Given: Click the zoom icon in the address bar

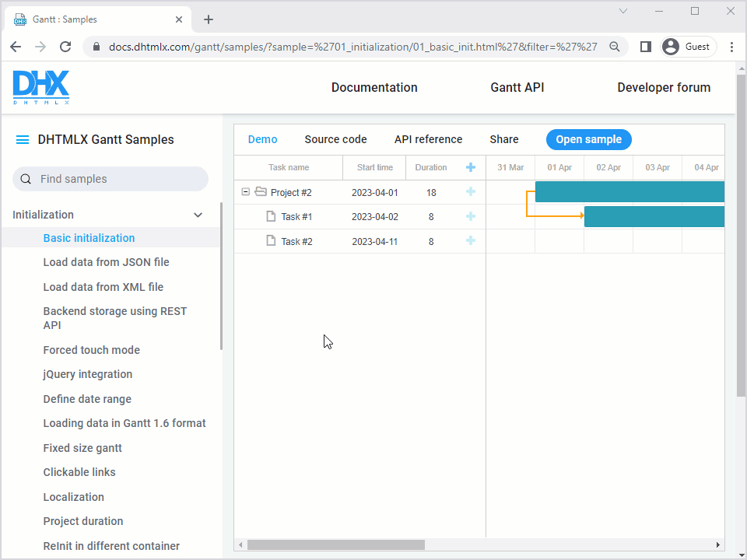Looking at the screenshot, I should 614,47.
